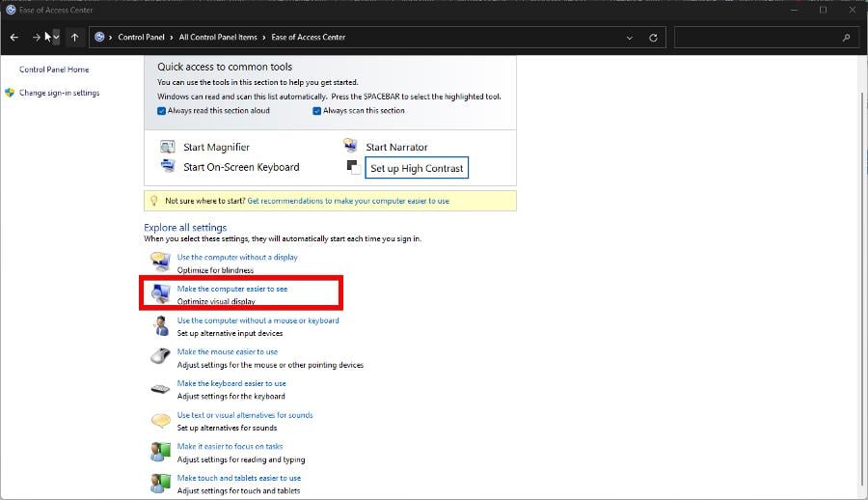Click the lightbulb tip icon
Screen dimensions: 868x500
154,201
